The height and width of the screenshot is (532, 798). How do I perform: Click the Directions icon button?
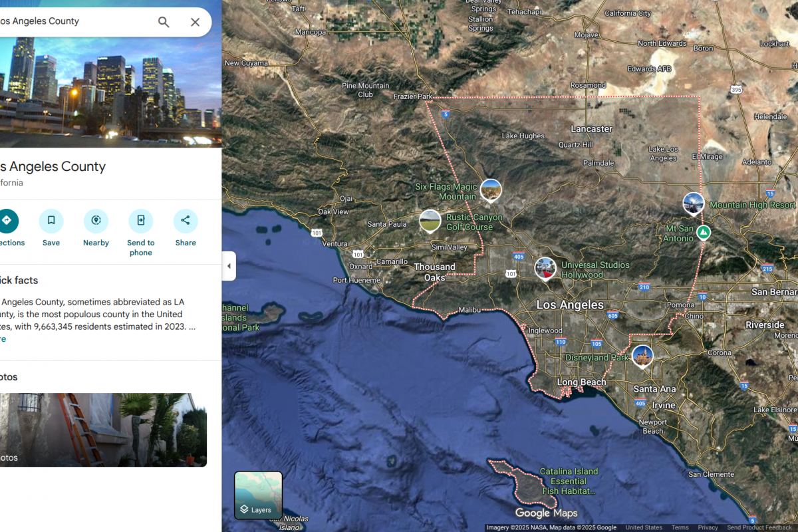(7, 221)
